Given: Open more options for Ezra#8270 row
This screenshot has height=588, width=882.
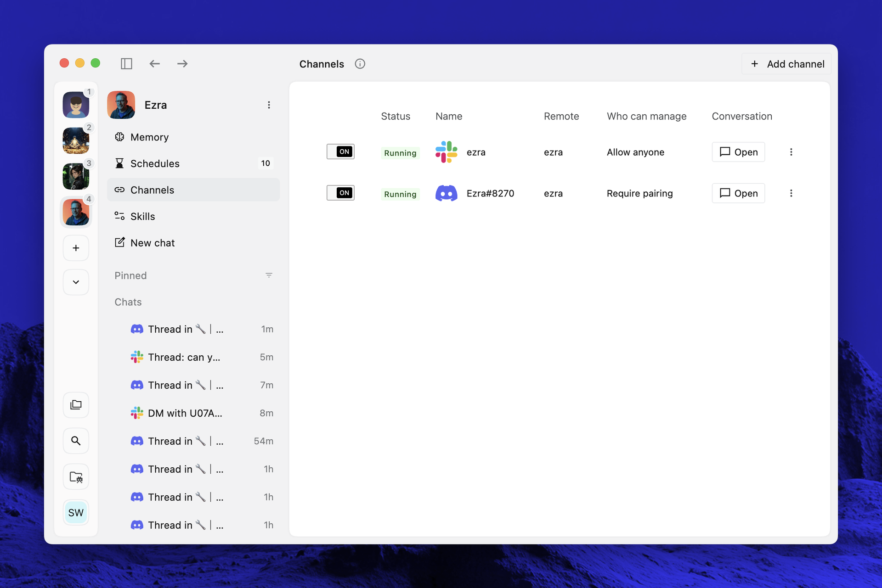Looking at the screenshot, I should click(791, 193).
